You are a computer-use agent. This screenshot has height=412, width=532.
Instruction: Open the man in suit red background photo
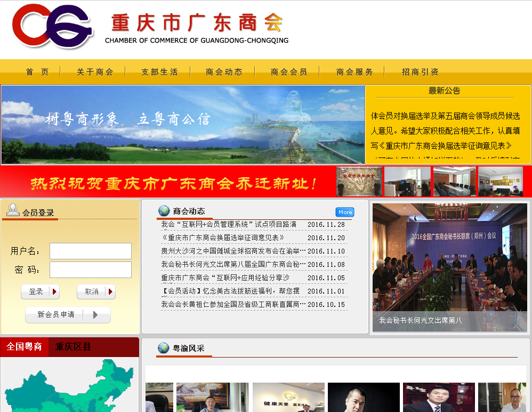[439, 398]
